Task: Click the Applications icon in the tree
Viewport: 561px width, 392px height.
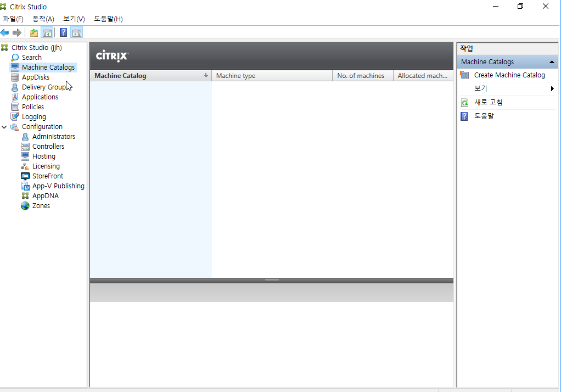Action: (x=15, y=97)
